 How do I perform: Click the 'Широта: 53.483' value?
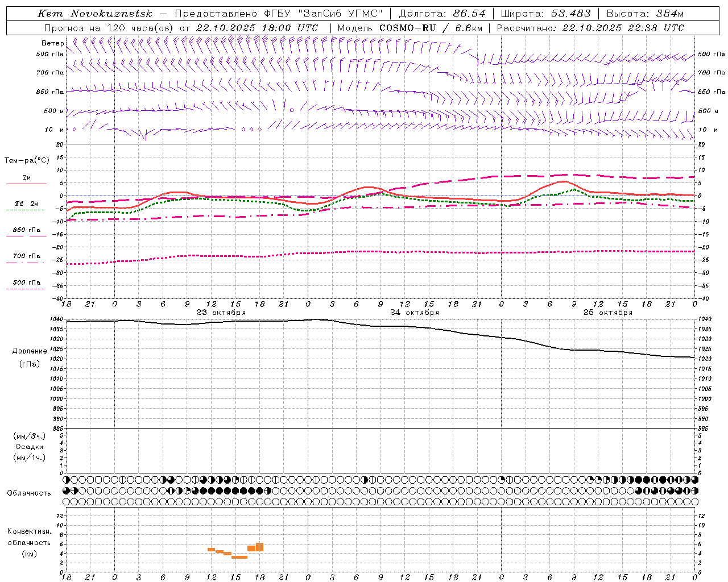coord(545,14)
